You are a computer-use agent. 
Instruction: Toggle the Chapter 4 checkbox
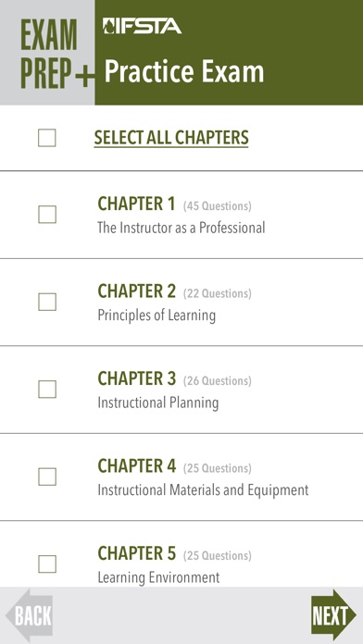click(x=47, y=477)
